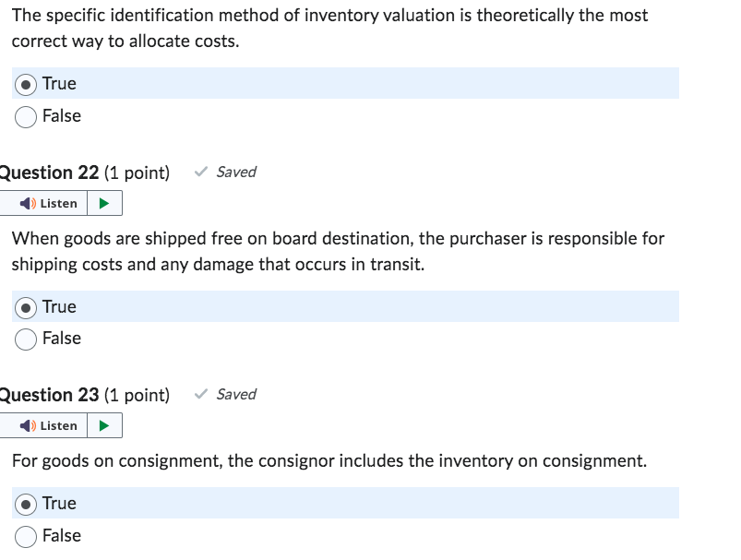
Task: Click the Saved status text for Question 22
Action: click(x=236, y=172)
